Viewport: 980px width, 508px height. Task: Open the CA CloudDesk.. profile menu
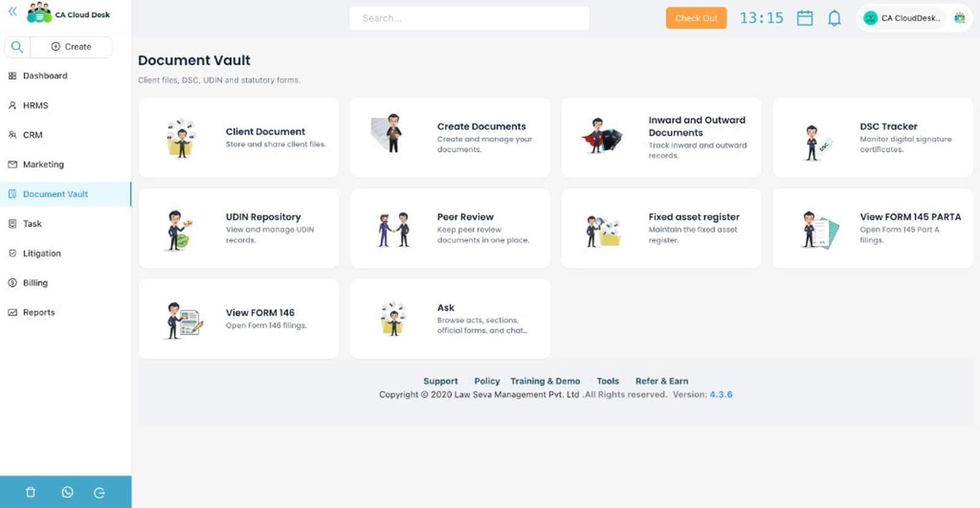click(905, 18)
